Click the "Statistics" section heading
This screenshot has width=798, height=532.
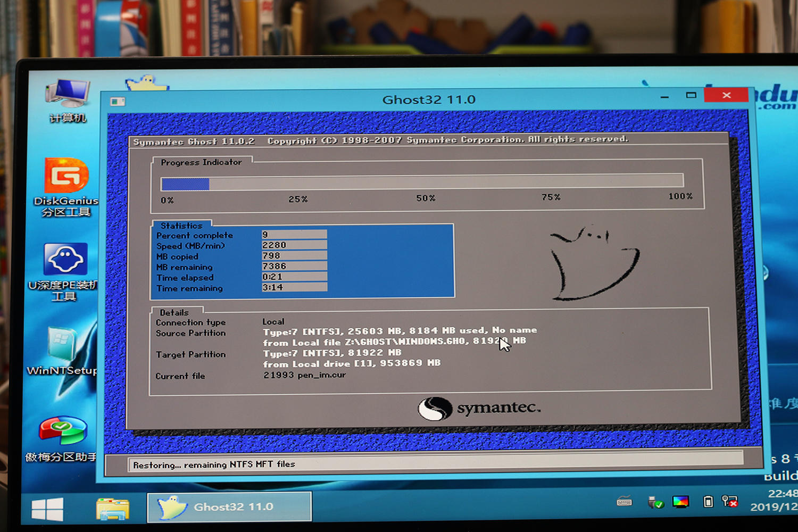[181, 226]
